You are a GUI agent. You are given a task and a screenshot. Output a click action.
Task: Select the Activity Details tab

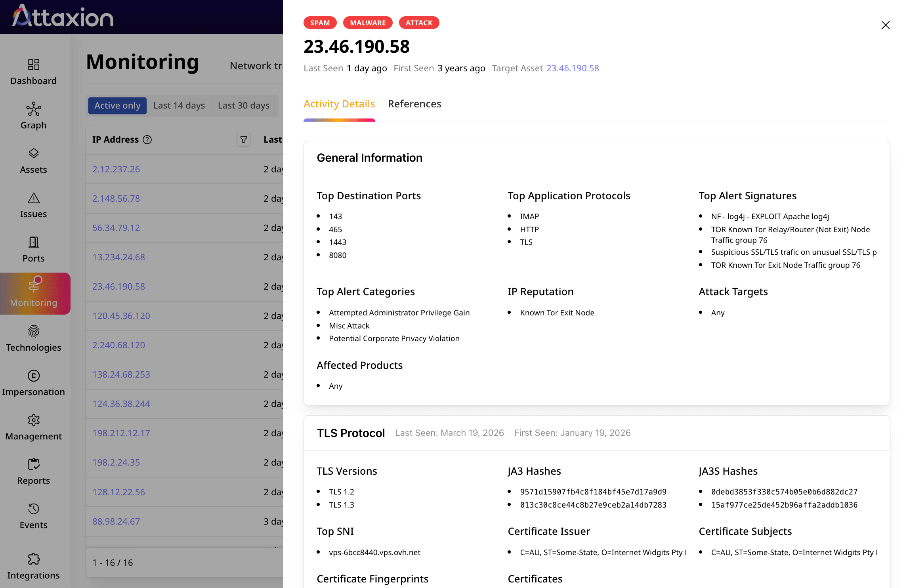coord(339,104)
